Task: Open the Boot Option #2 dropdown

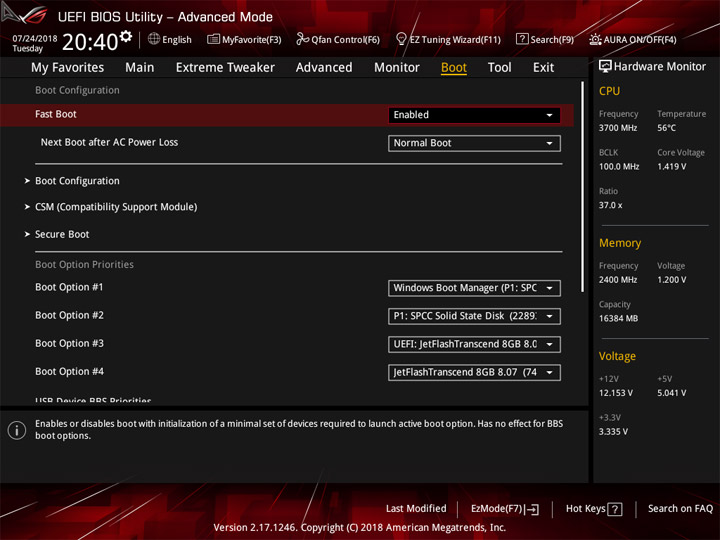Action: pyautogui.click(x=474, y=316)
